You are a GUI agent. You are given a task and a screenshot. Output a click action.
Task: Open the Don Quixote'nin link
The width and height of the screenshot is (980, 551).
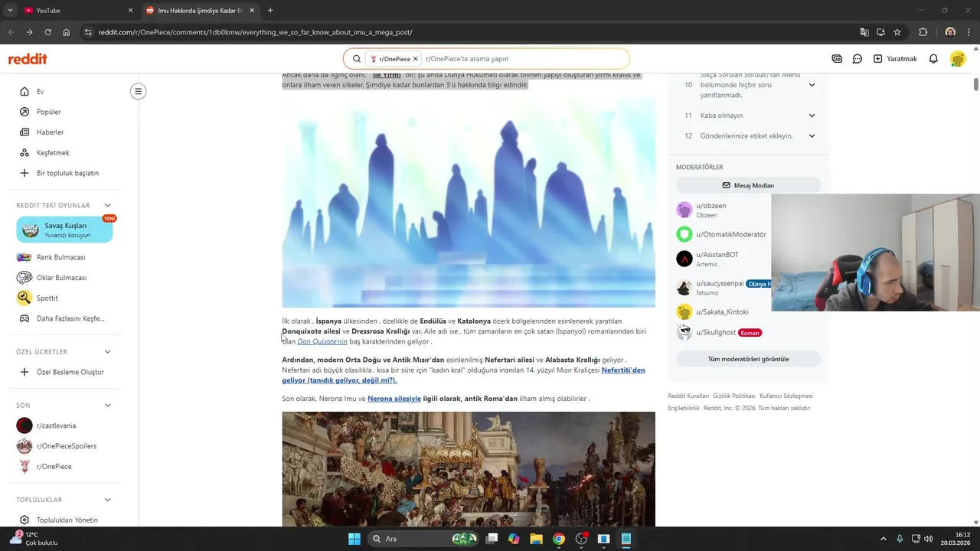[x=322, y=341]
